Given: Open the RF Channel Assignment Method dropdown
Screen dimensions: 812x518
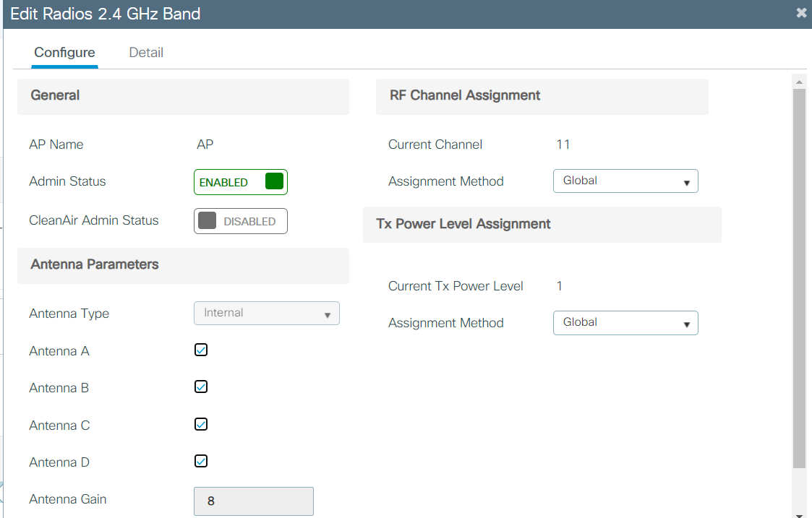Looking at the screenshot, I should click(625, 181).
